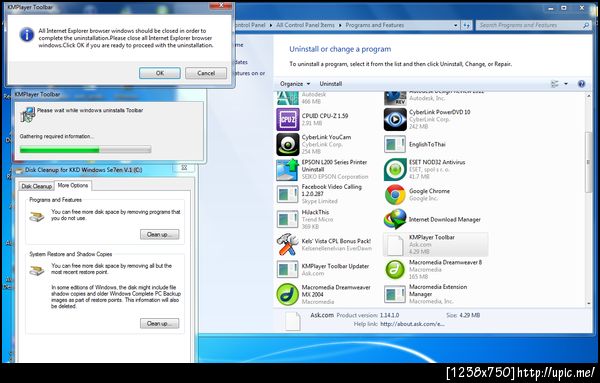Select the More Options tab
Image resolution: width=600 pixels, height=383 pixels.
pyautogui.click(x=73, y=185)
